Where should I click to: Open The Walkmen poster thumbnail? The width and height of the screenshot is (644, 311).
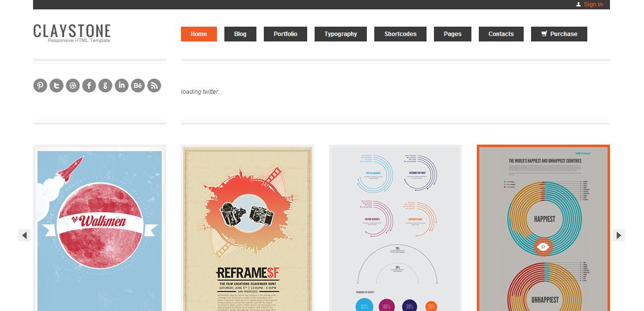click(x=100, y=228)
